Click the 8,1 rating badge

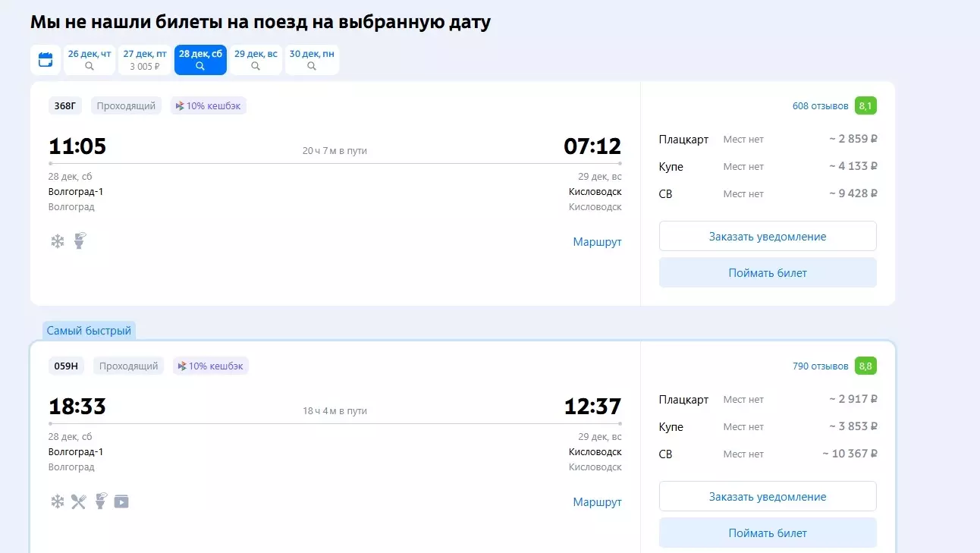865,106
